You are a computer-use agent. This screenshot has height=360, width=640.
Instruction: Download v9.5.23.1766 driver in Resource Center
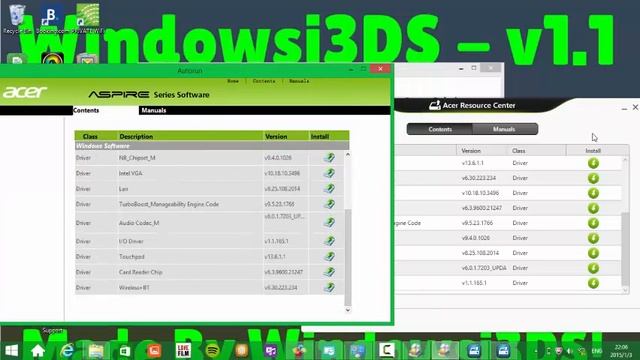(593, 223)
